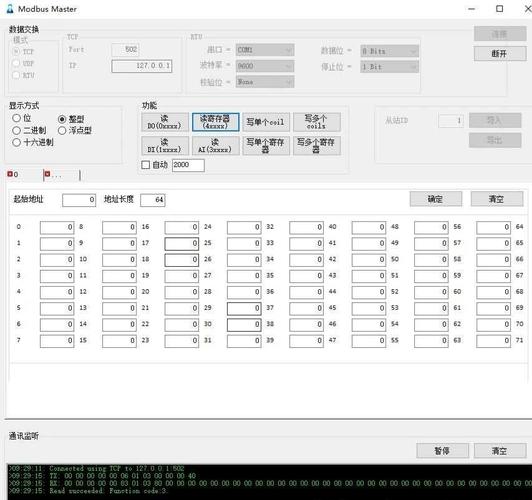Open the None parity dropdown

coord(265,82)
